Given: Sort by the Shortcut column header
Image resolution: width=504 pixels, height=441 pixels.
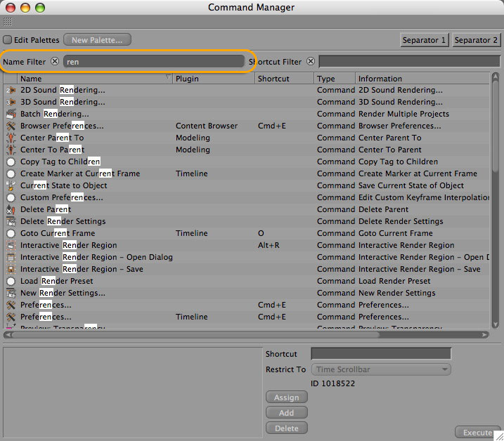Looking at the screenshot, I should (x=283, y=79).
